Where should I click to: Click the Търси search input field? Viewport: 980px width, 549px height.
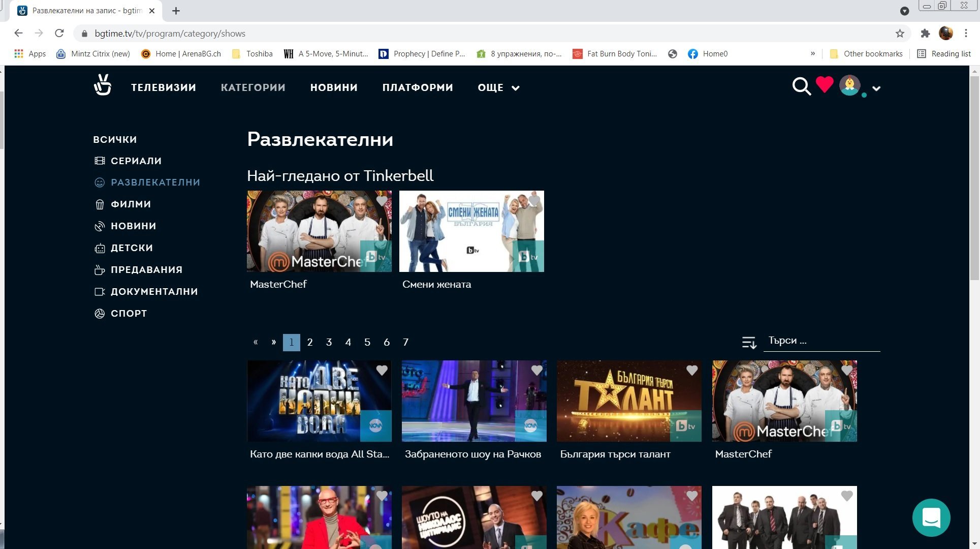point(820,341)
